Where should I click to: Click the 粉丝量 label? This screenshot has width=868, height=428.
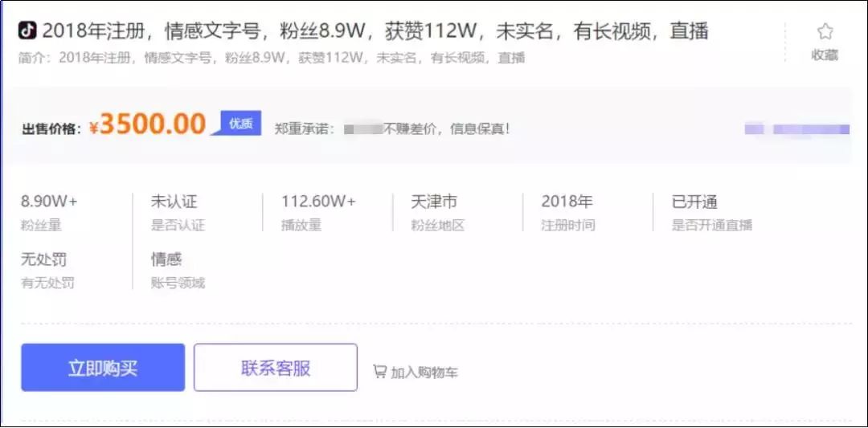click(41, 226)
